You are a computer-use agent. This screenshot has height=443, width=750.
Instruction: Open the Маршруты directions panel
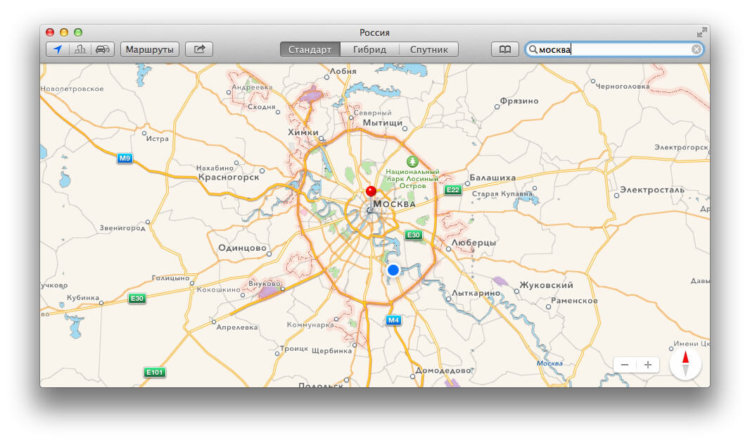point(150,49)
